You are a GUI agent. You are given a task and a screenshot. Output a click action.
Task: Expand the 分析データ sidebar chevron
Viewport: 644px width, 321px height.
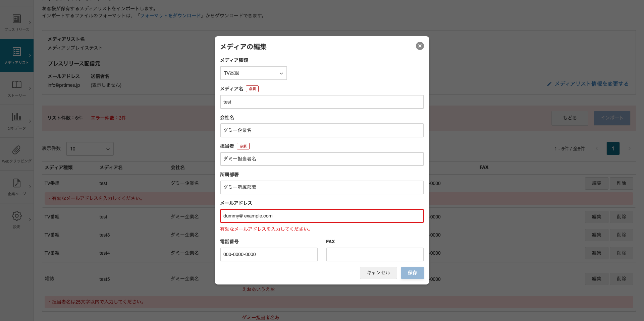pyautogui.click(x=30, y=121)
